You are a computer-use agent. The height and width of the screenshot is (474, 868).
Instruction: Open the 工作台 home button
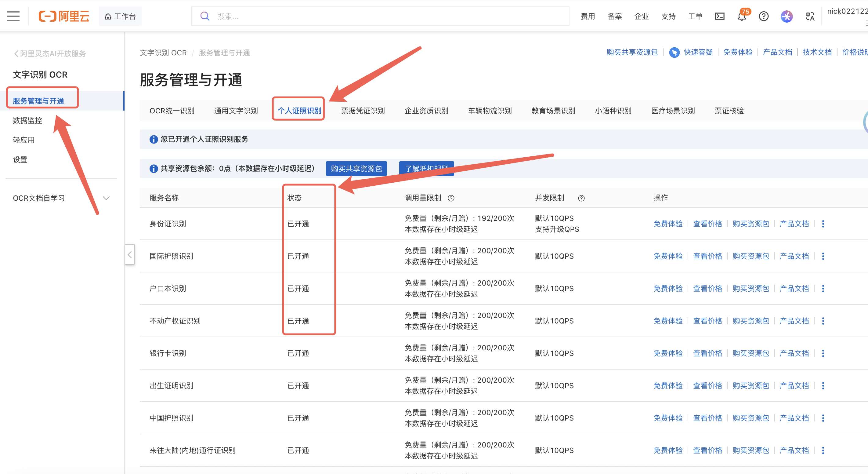pyautogui.click(x=120, y=16)
